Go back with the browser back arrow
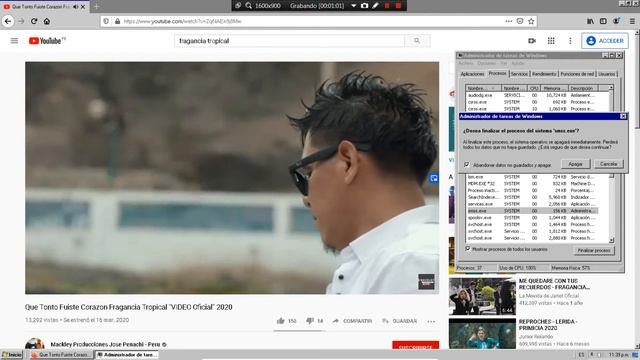This screenshot has height=360, width=640. pyautogui.click(x=8, y=21)
